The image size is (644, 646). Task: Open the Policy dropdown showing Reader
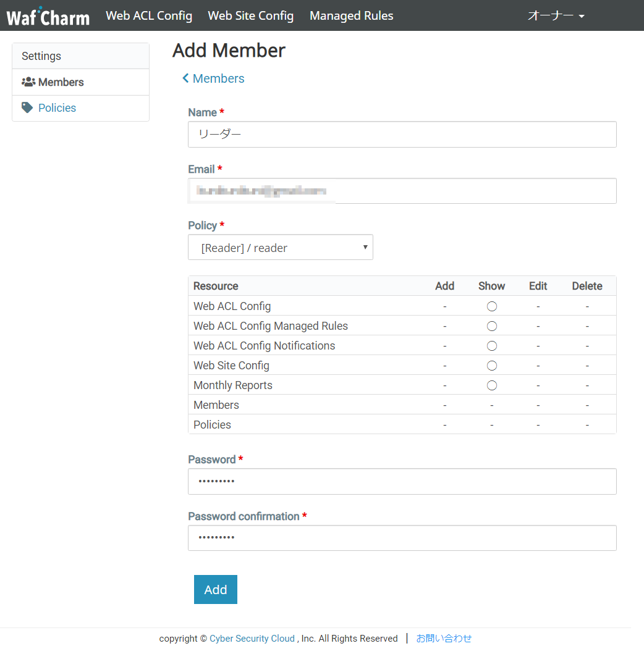280,248
